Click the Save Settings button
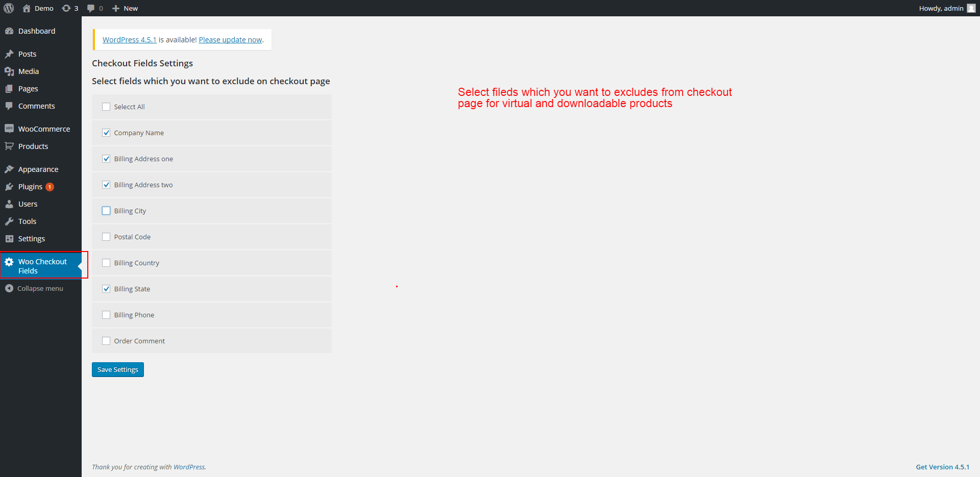 pyautogui.click(x=118, y=370)
